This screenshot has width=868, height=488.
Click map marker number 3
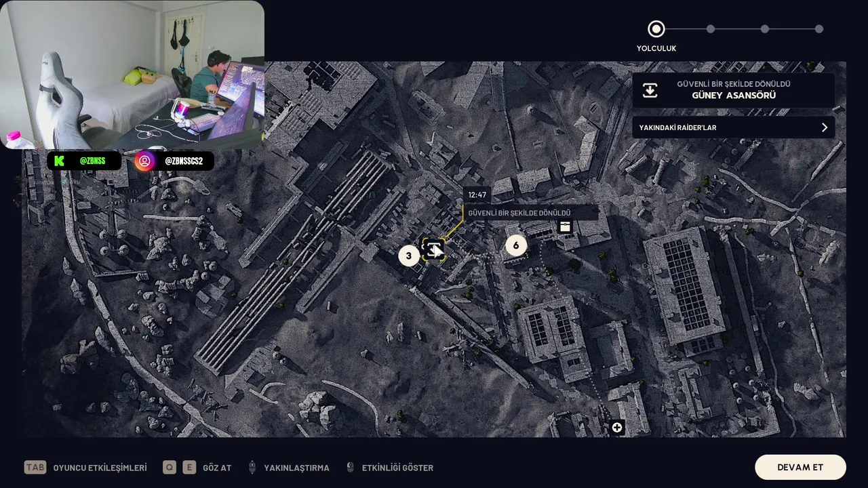coord(408,256)
